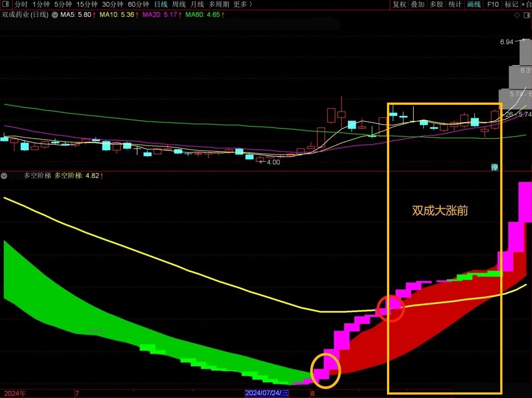Click the 2024年 label on time axis
Screen dimensions: 532x398
point(15,393)
